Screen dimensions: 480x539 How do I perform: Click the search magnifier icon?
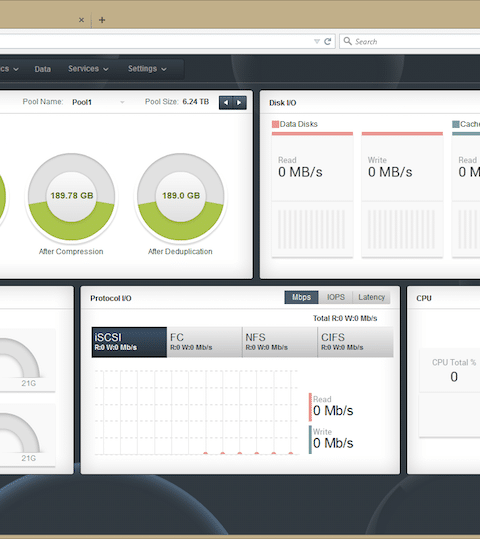pos(348,41)
